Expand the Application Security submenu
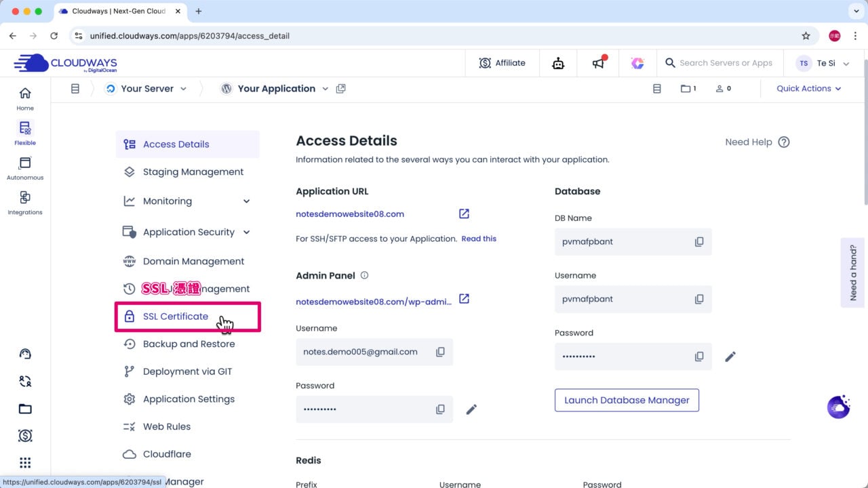The height and width of the screenshot is (488, 868). pos(246,232)
